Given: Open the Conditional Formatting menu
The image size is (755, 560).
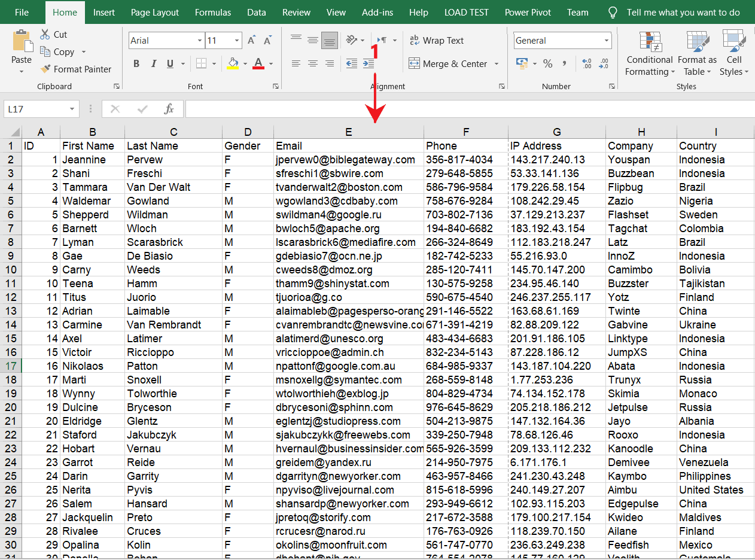Looking at the screenshot, I should pyautogui.click(x=650, y=53).
